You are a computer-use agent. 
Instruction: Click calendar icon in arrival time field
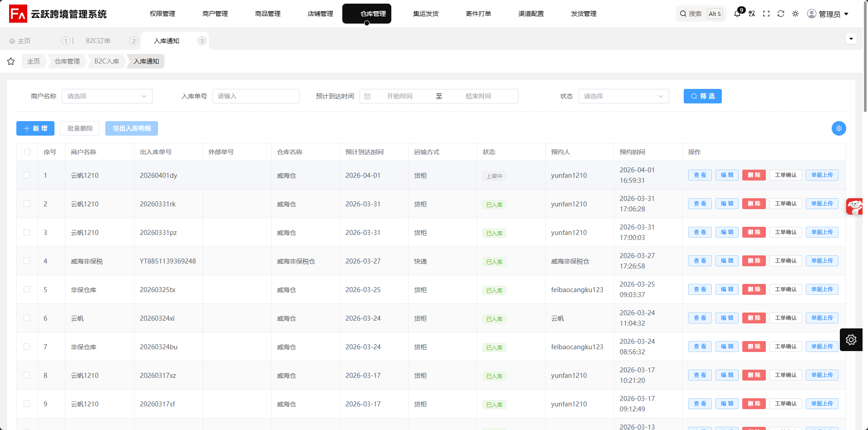click(x=367, y=96)
